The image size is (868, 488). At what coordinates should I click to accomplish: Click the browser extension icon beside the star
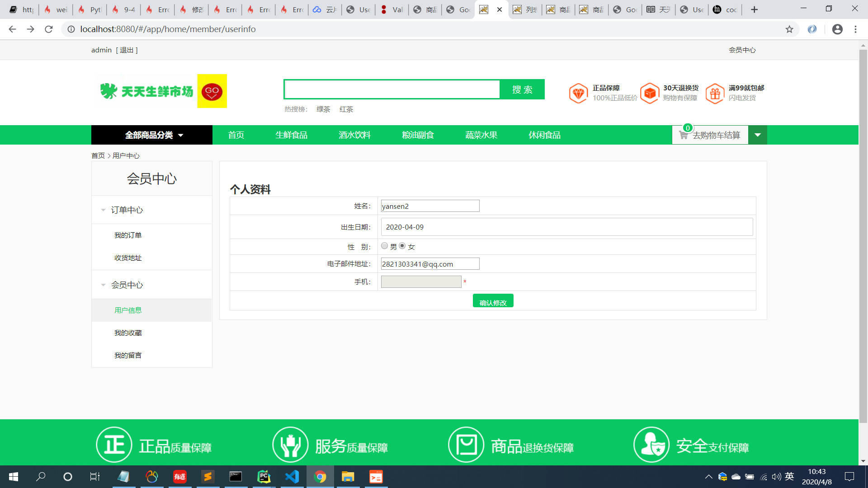pos(812,29)
